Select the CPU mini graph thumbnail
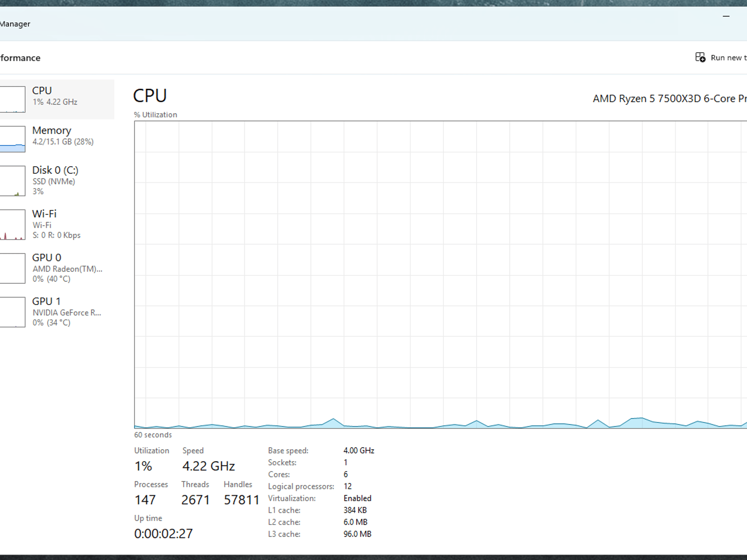747x560 pixels. [12, 99]
